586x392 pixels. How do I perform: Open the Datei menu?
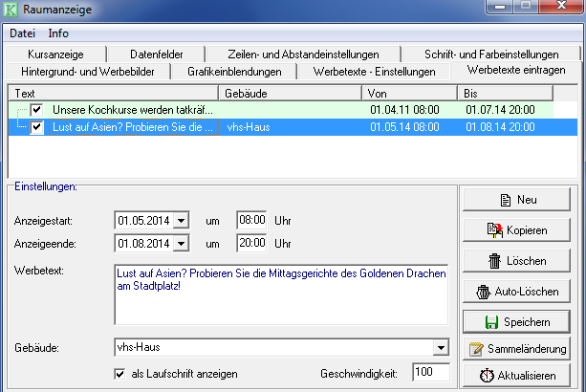pyautogui.click(x=22, y=33)
